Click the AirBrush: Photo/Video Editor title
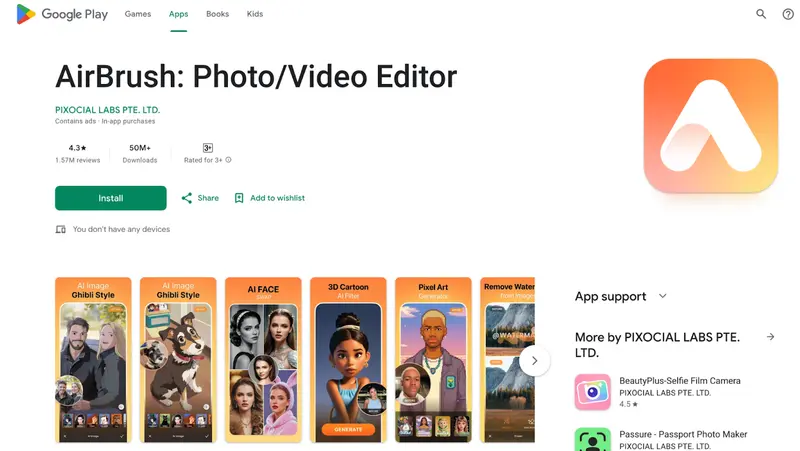 [x=256, y=77]
